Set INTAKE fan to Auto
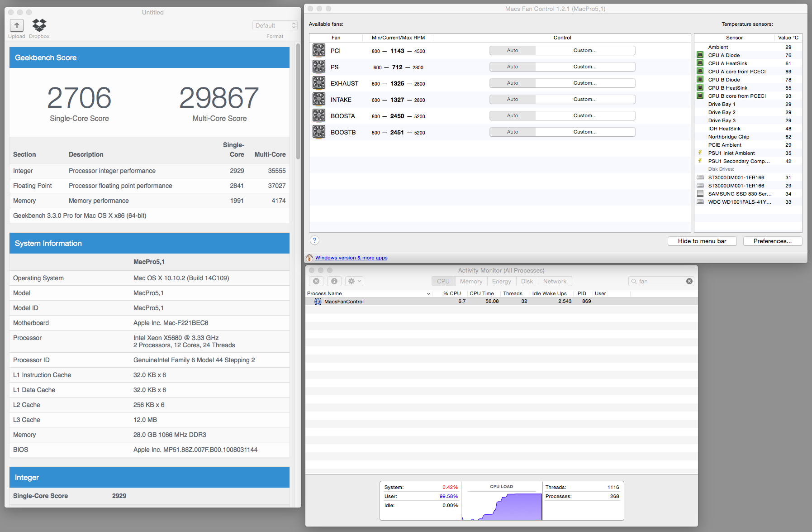This screenshot has width=812, height=532. click(513, 99)
